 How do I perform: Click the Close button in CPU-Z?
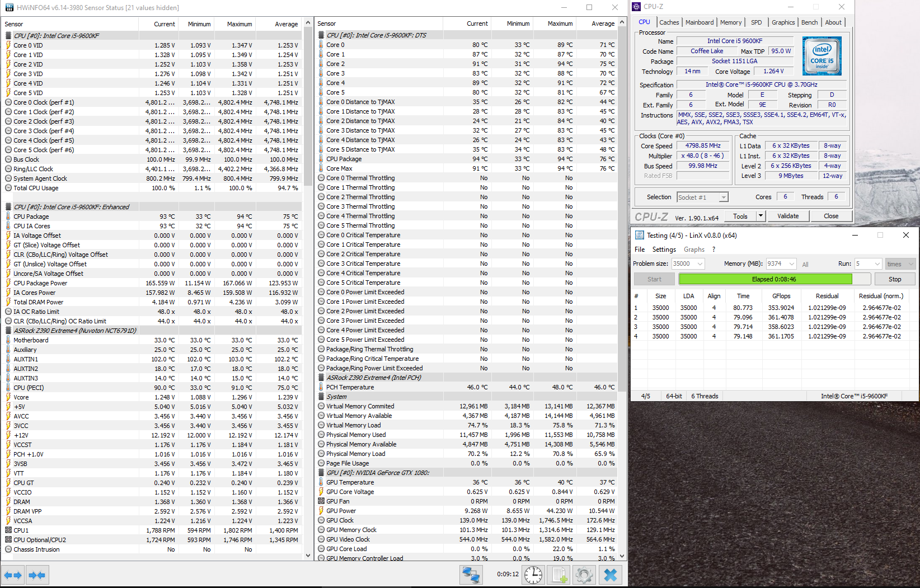click(831, 216)
